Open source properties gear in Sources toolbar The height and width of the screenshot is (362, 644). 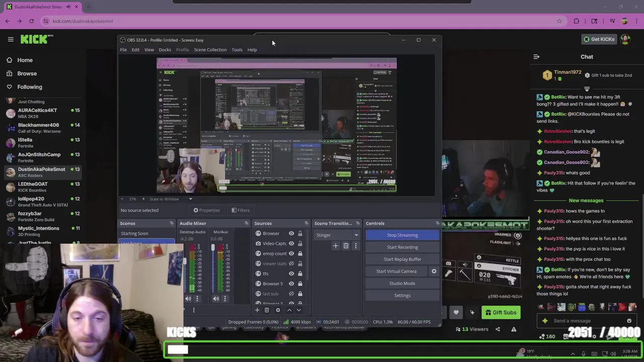pyautogui.click(x=278, y=310)
